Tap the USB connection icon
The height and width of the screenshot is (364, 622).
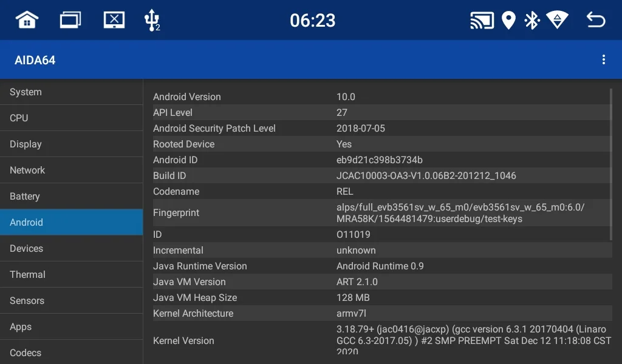click(x=152, y=20)
